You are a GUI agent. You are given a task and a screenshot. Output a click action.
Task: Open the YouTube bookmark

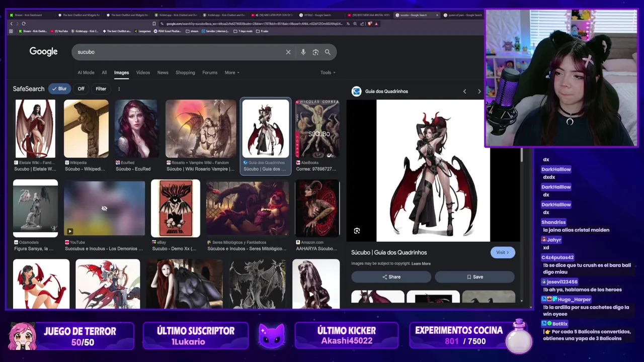[x=60, y=31]
